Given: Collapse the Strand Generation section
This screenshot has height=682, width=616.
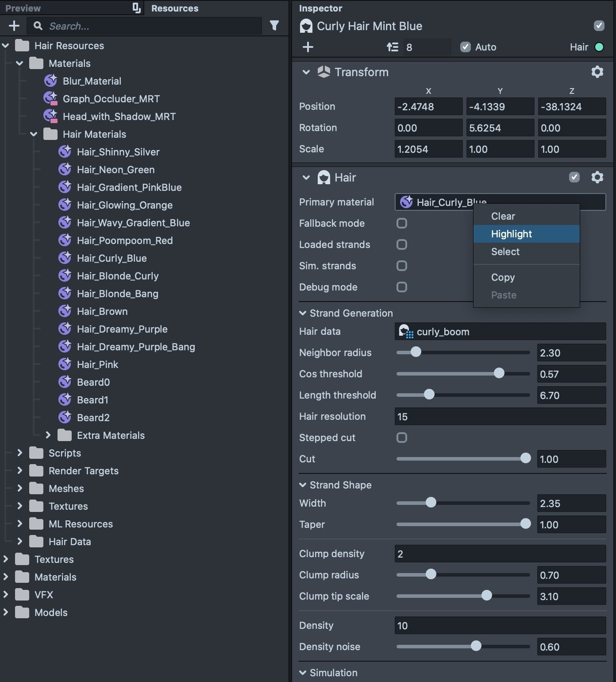Looking at the screenshot, I should [303, 313].
